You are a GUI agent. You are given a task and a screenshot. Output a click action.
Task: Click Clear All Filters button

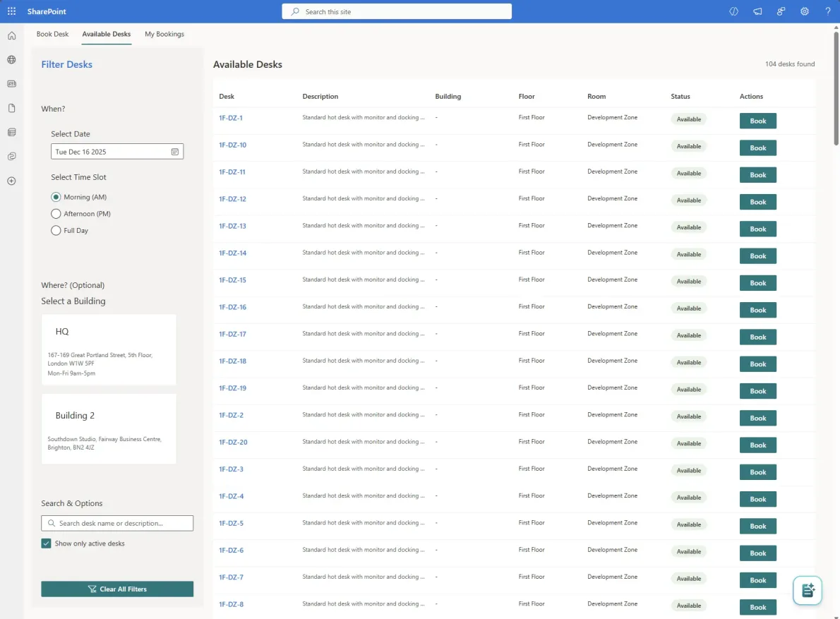pos(116,588)
